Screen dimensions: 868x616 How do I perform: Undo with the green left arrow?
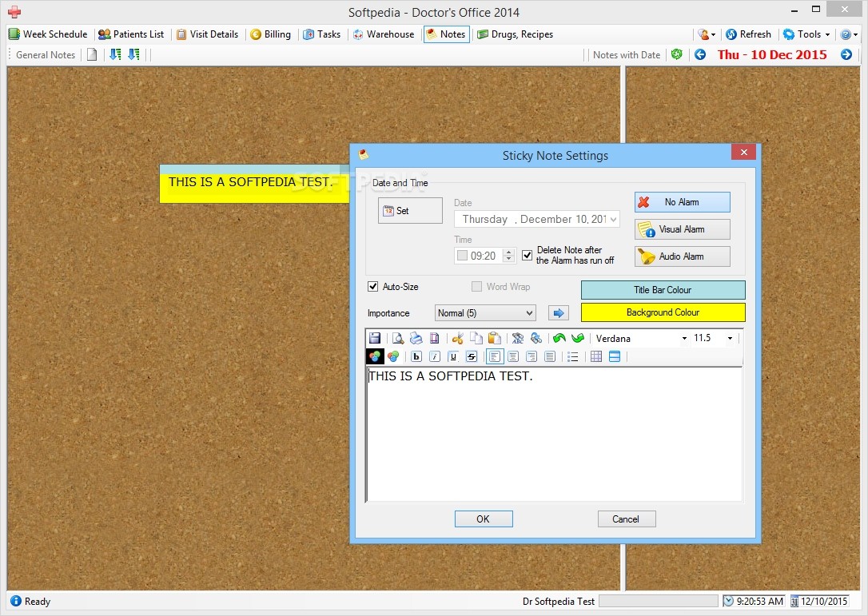click(x=559, y=338)
